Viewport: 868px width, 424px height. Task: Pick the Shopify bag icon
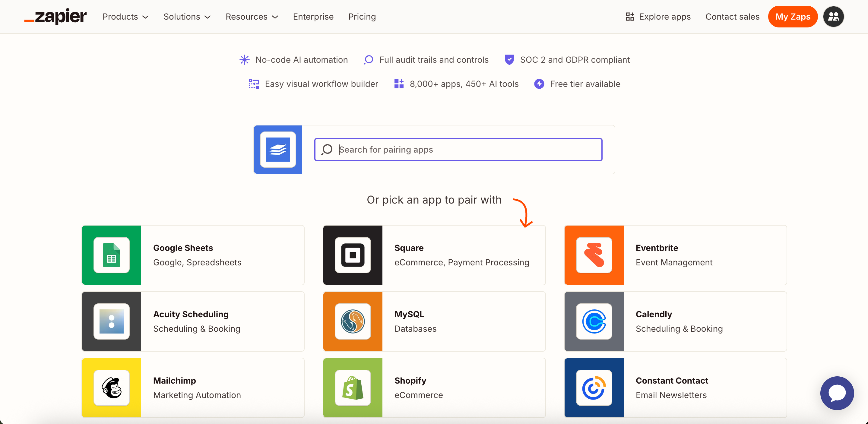353,388
